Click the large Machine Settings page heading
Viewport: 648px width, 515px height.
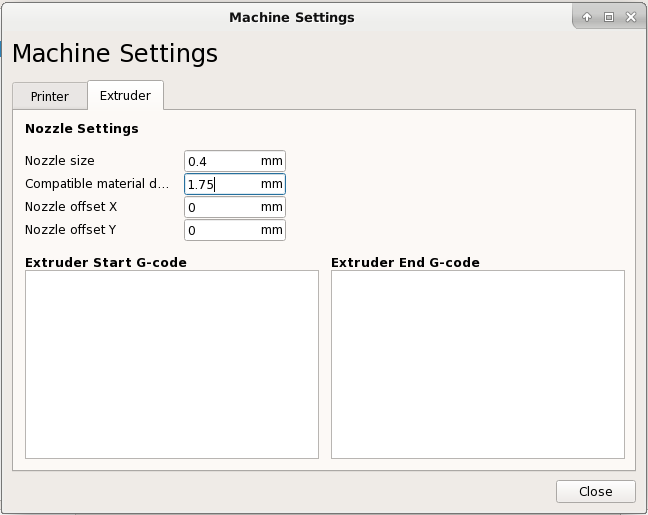click(114, 54)
